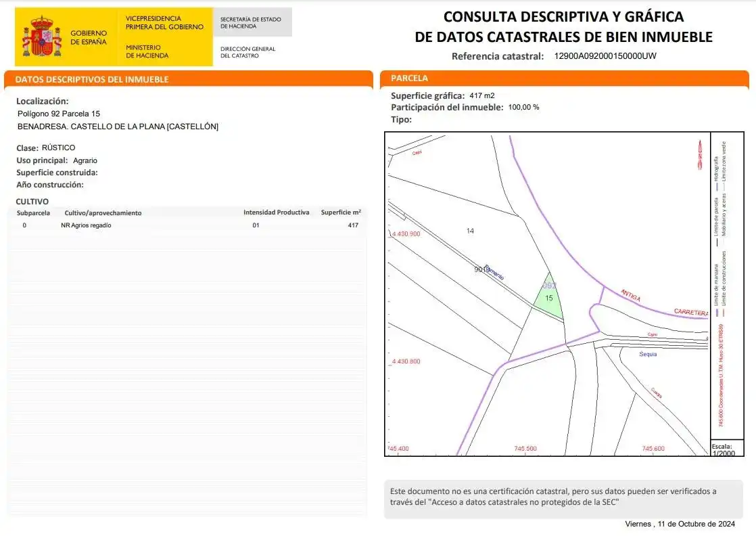Click the 'Sequia' label on the map
Image resolution: width=756 pixels, height=536 pixels.
pos(648,354)
